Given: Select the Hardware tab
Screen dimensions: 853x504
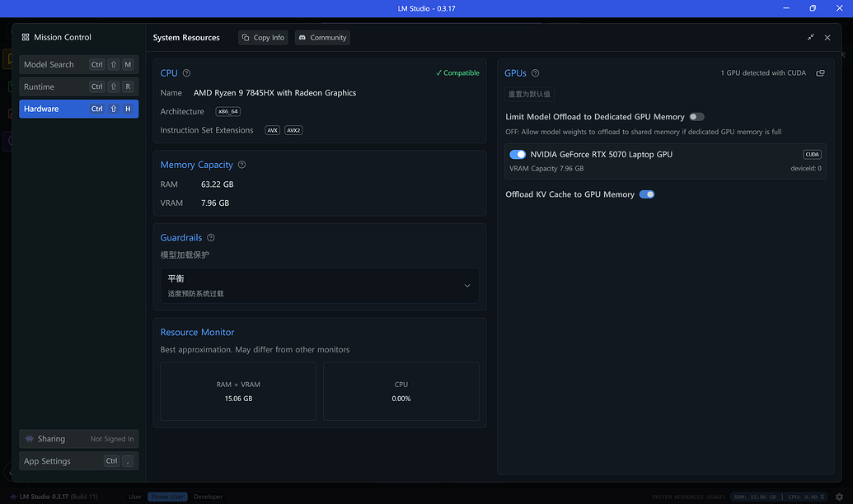Looking at the screenshot, I should click(79, 109).
